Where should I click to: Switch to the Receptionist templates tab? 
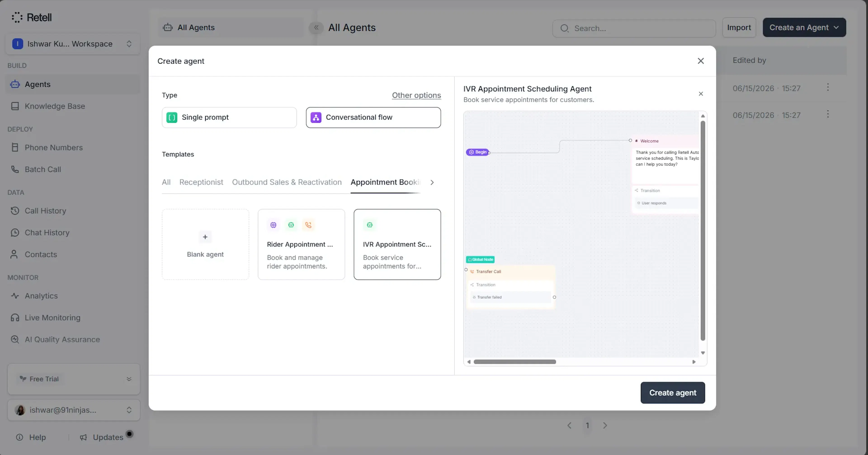tap(201, 182)
